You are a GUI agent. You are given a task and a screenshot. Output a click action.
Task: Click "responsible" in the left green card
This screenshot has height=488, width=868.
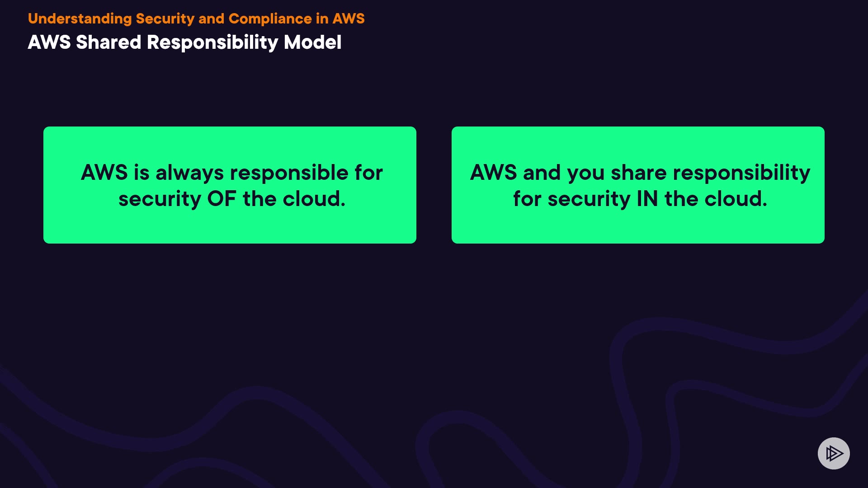[289, 173]
